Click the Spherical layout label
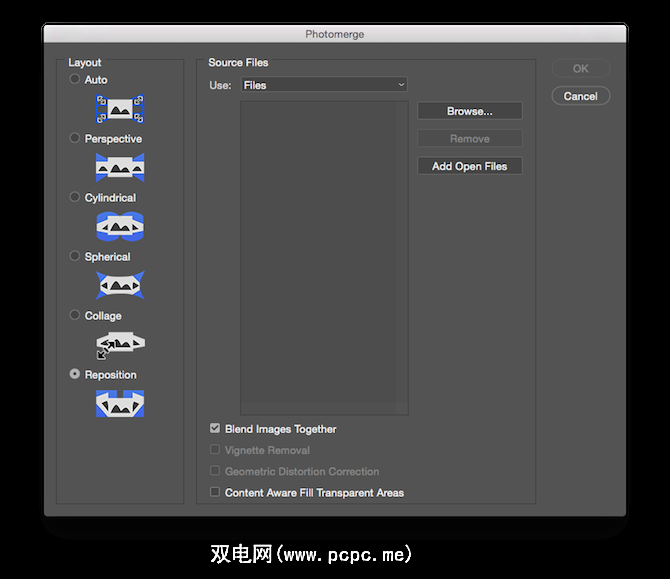The height and width of the screenshot is (579, 670). pyautogui.click(x=108, y=257)
